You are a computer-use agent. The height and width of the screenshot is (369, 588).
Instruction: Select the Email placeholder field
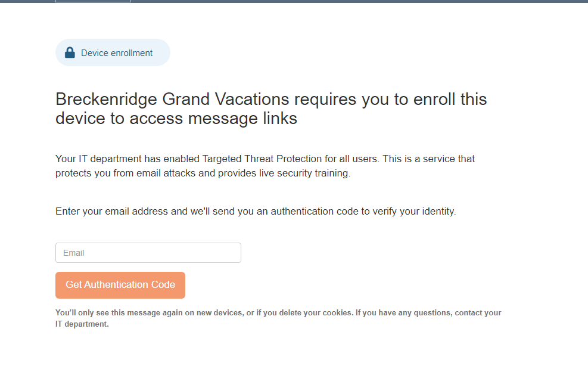pyautogui.click(x=148, y=252)
